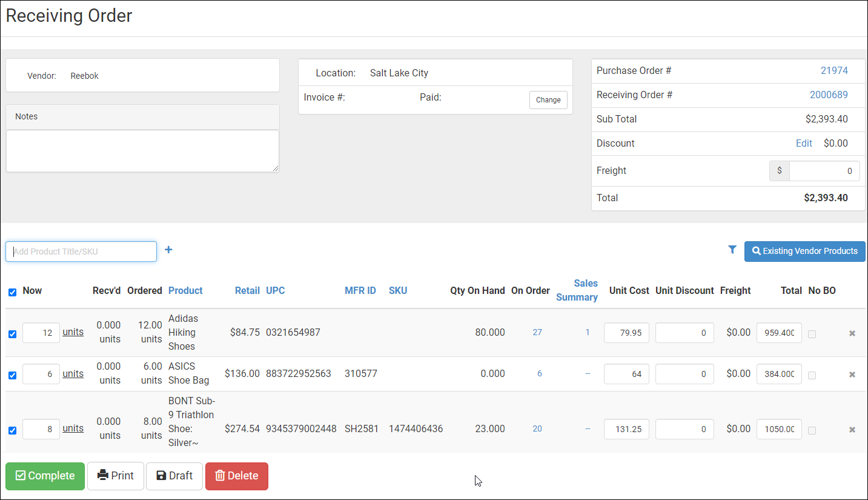868x500 pixels.
Task: Click into the Notes text area
Action: (142, 151)
